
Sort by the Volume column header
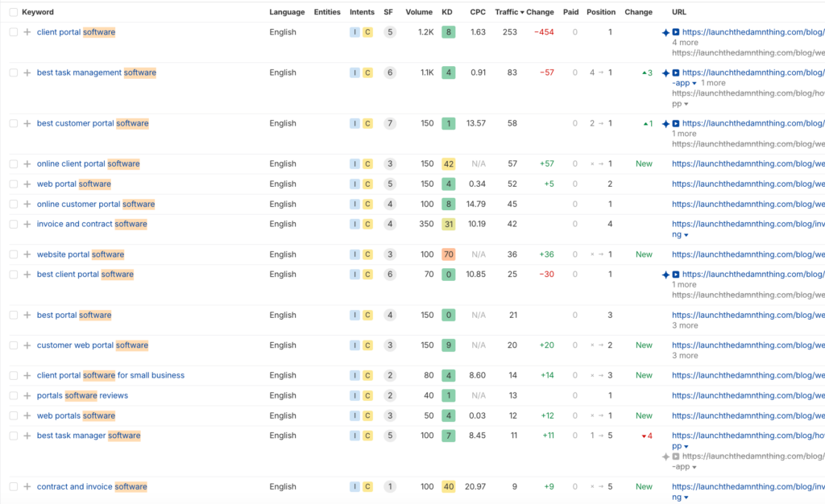[419, 12]
